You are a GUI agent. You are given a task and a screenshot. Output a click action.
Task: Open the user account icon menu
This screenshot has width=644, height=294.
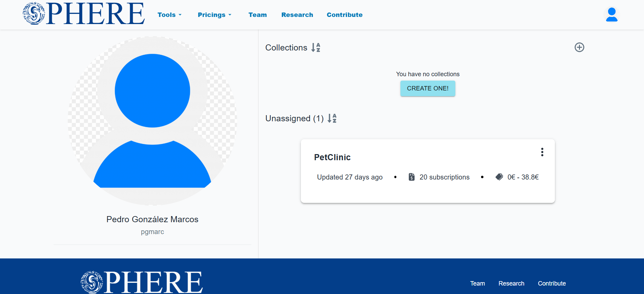(611, 15)
